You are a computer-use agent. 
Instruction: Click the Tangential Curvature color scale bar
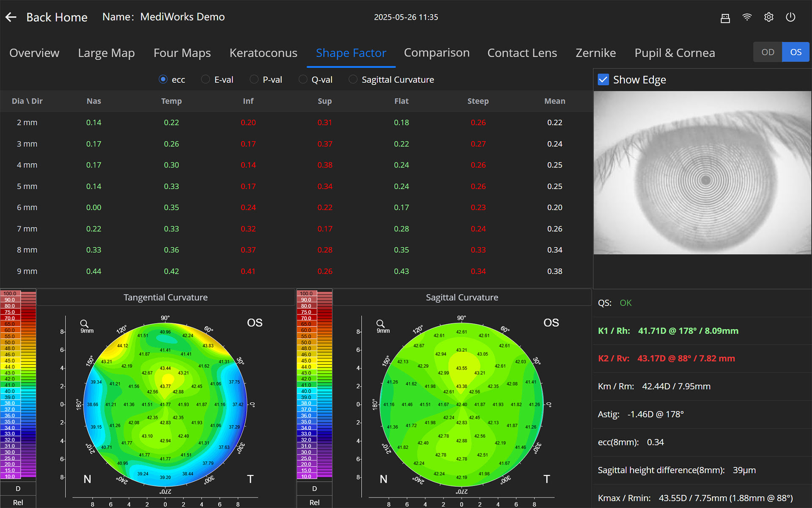18,384
